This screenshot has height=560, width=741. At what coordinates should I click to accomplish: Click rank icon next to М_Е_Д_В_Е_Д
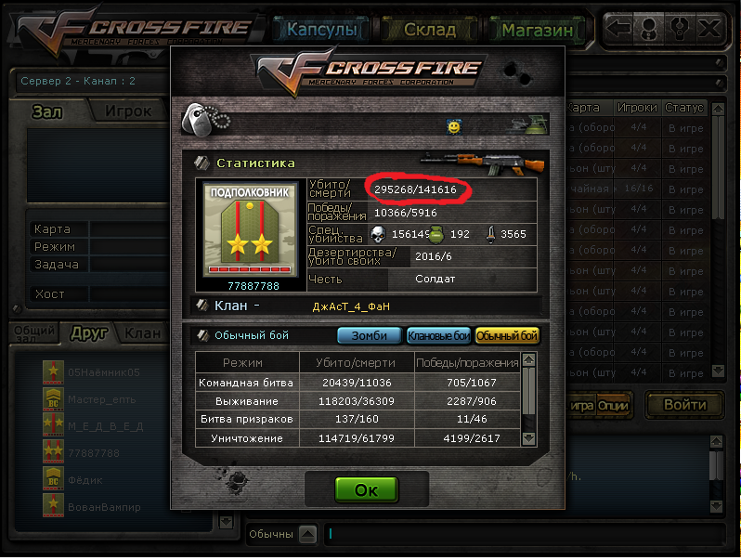pos(53,424)
